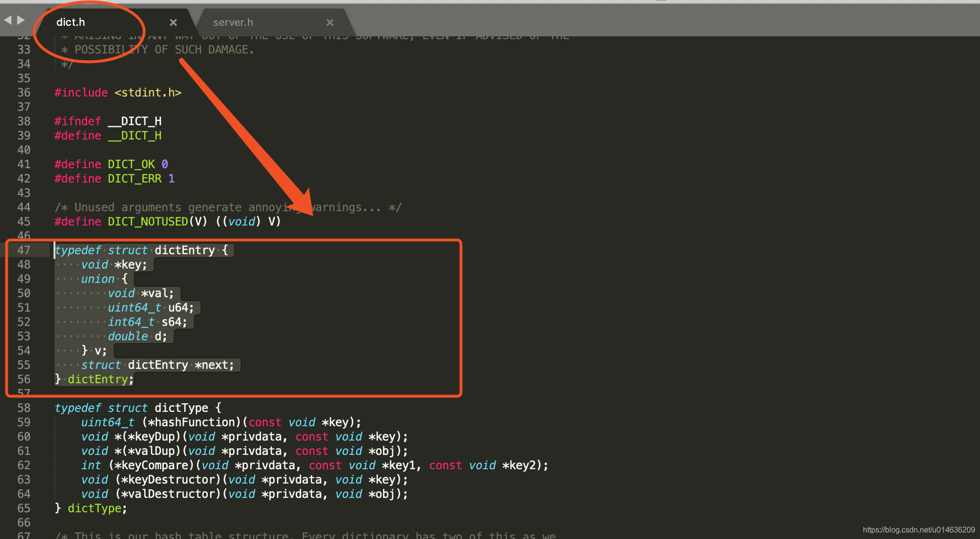980x539 pixels.
Task: Click 'struct dictEntry *next;' line
Action: pyautogui.click(x=158, y=365)
